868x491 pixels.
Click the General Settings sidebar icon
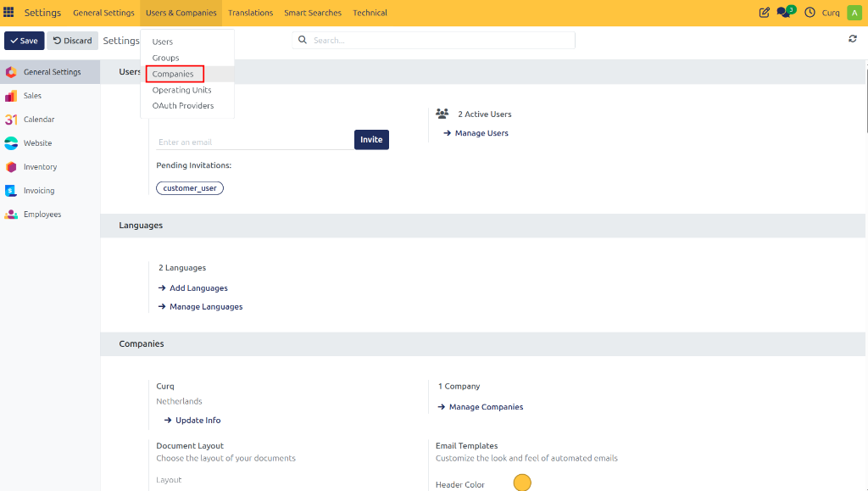[x=11, y=72]
